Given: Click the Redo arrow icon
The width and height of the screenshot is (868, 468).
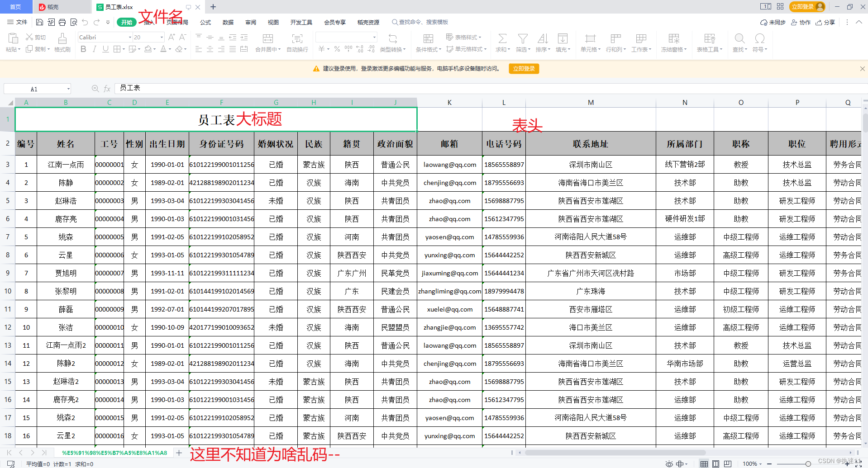Looking at the screenshot, I should point(96,22).
